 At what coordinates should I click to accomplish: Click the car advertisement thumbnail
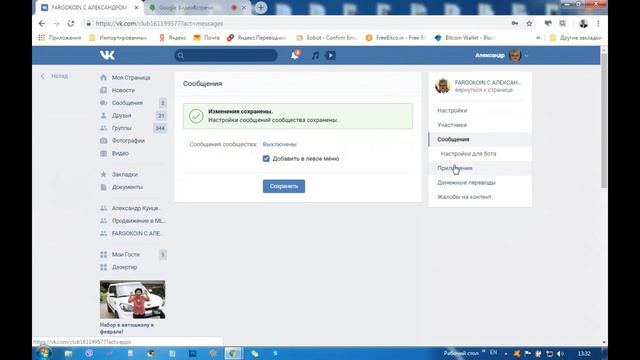pos(133,300)
